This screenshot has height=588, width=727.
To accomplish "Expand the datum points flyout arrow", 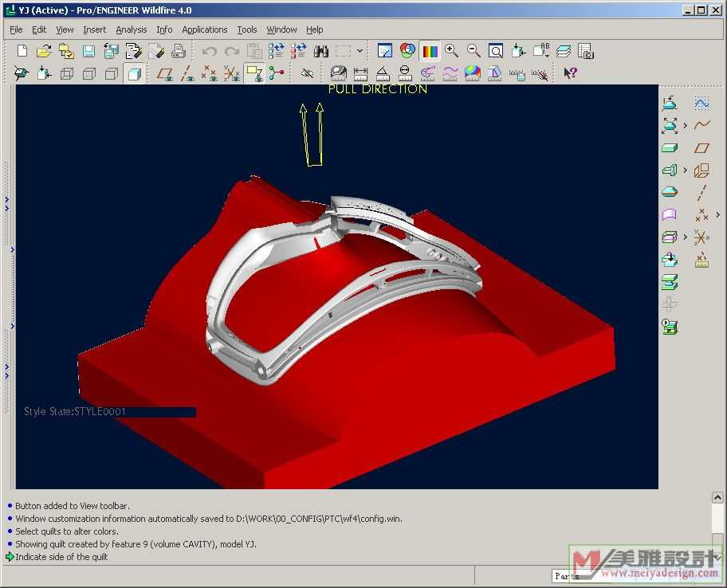I will [717, 215].
